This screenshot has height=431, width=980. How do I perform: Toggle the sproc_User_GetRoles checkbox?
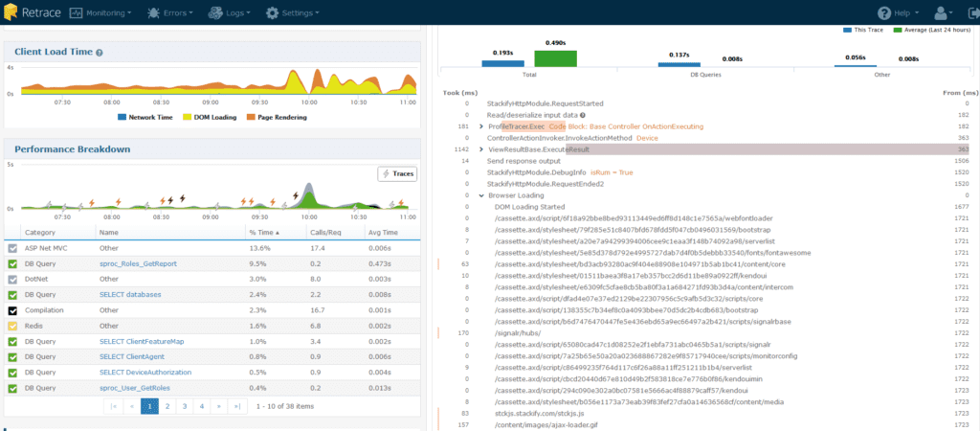[13, 388]
